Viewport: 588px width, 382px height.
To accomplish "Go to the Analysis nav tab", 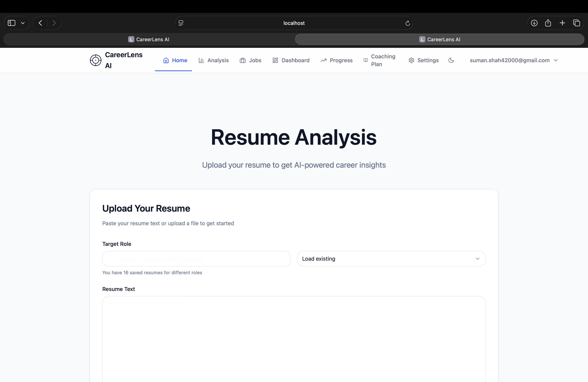I will coord(213,60).
